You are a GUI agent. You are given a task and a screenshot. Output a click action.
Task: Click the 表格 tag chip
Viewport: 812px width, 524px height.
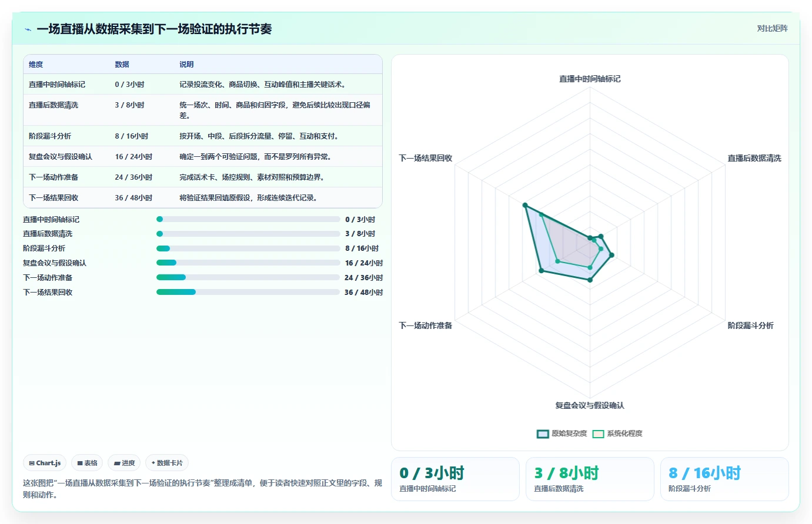click(x=87, y=463)
